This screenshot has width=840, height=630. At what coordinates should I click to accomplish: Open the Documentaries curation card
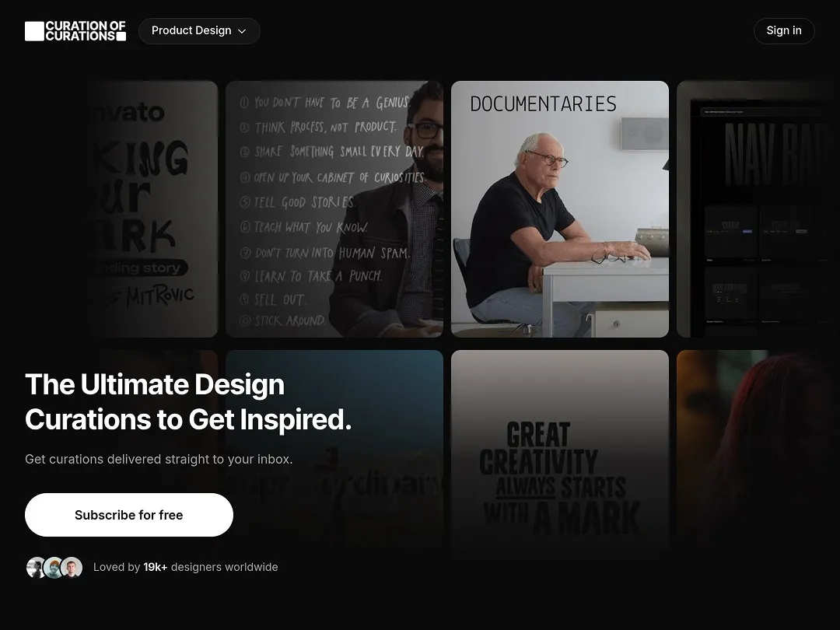coord(560,209)
